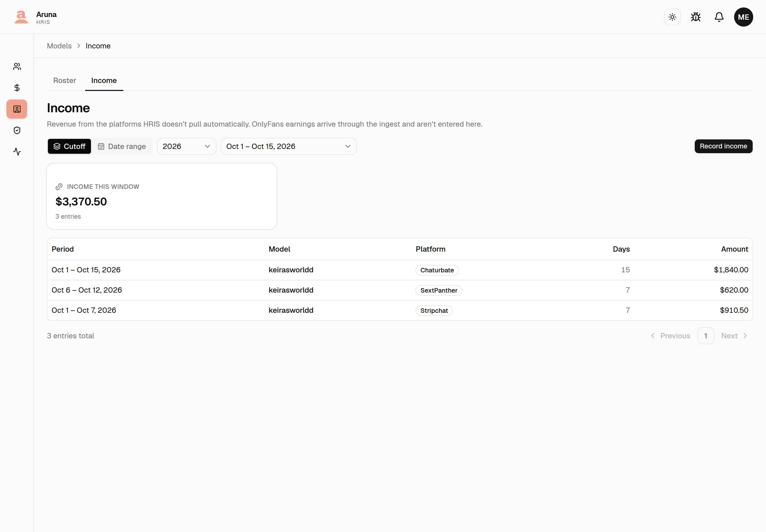Click the Aruna logo icon
This screenshot has height=532, width=766.
tap(21, 17)
